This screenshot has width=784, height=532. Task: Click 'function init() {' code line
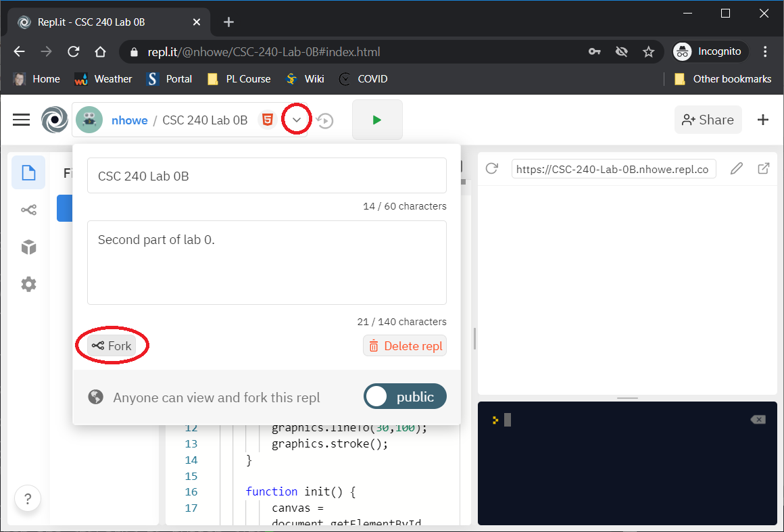point(301,491)
